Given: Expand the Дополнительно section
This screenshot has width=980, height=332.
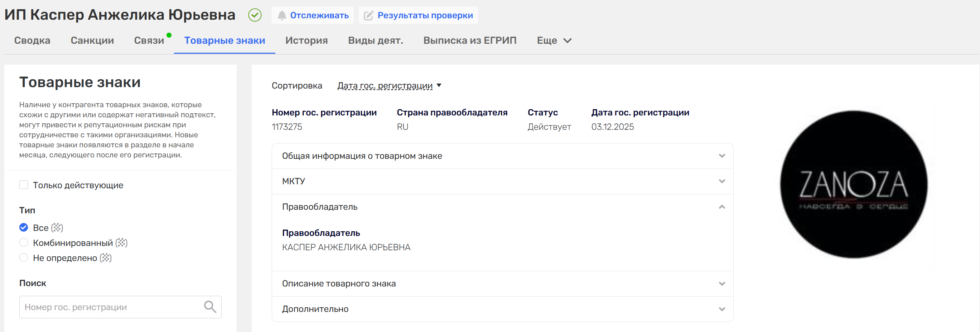Looking at the screenshot, I should point(503,309).
